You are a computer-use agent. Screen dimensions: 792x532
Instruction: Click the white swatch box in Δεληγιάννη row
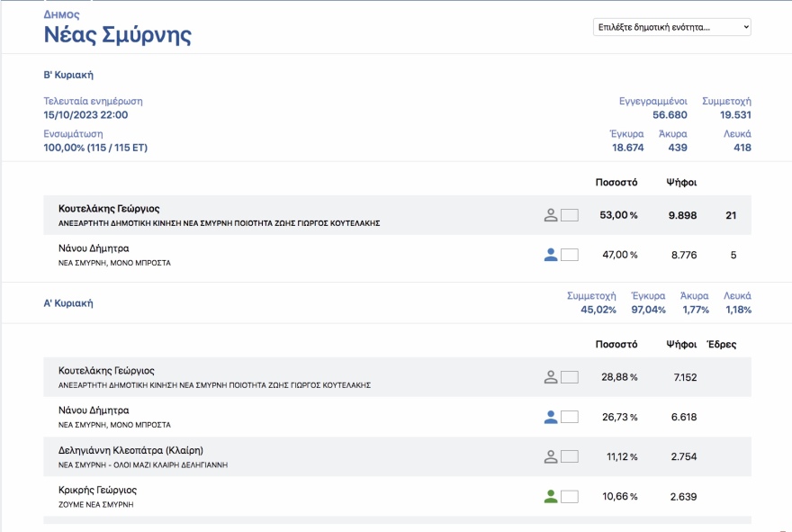tap(569, 456)
